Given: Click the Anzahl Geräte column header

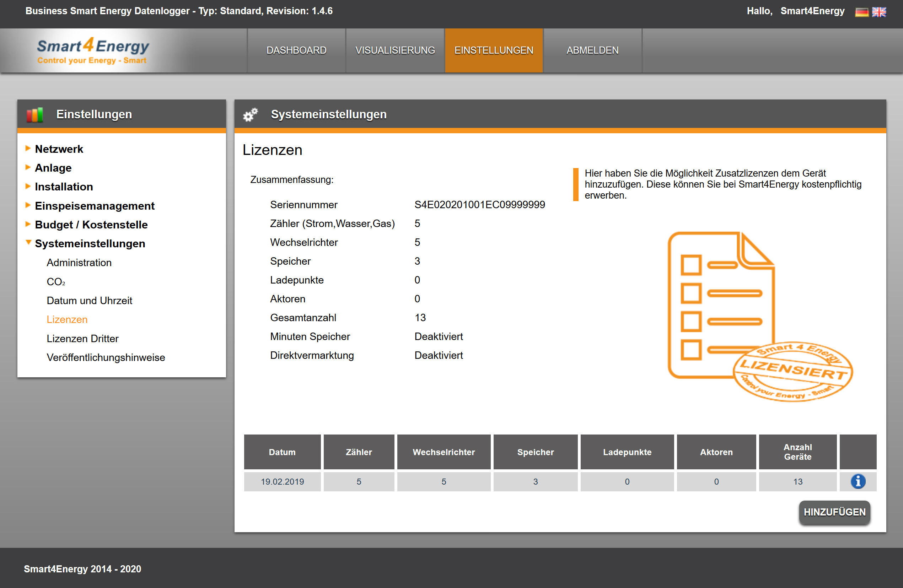Looking at the screenshot, I should [x=797, y=452].
